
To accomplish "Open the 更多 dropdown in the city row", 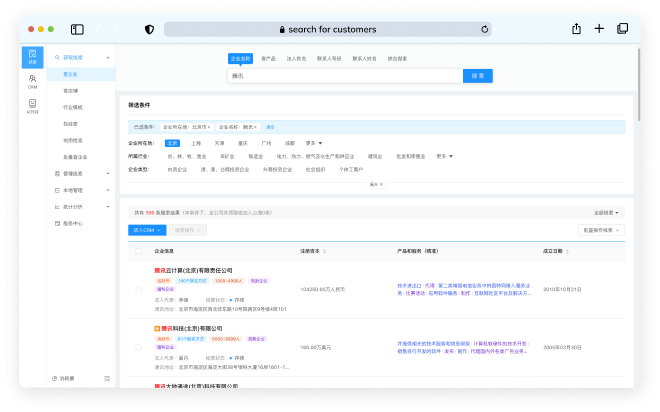I will [314, 143].
